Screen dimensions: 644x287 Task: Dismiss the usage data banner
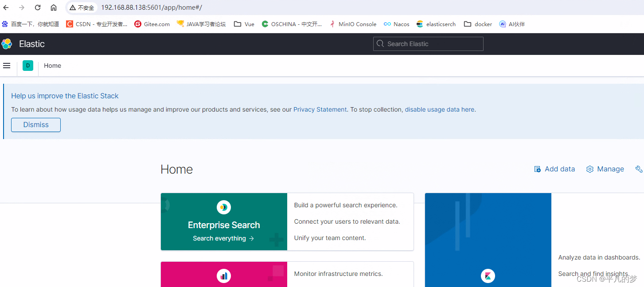(35, 124)
